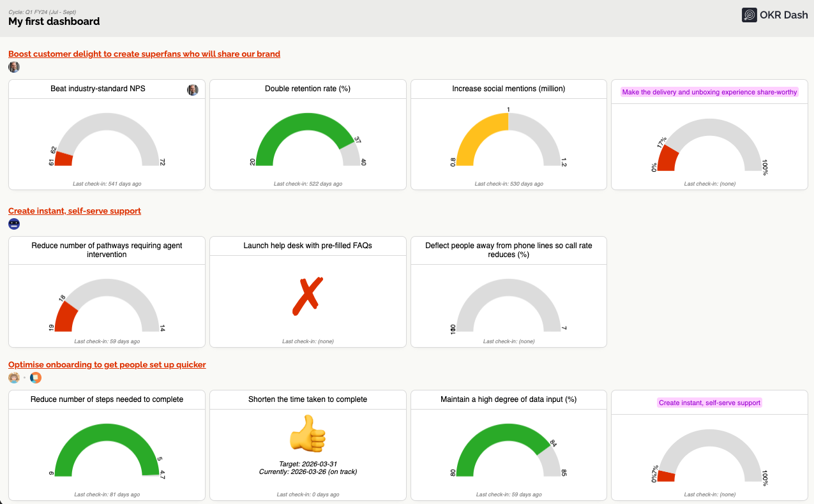Click the orange team avatar under the onboarding objective
This screenshot has width=814, height=504.
(35, 377)
